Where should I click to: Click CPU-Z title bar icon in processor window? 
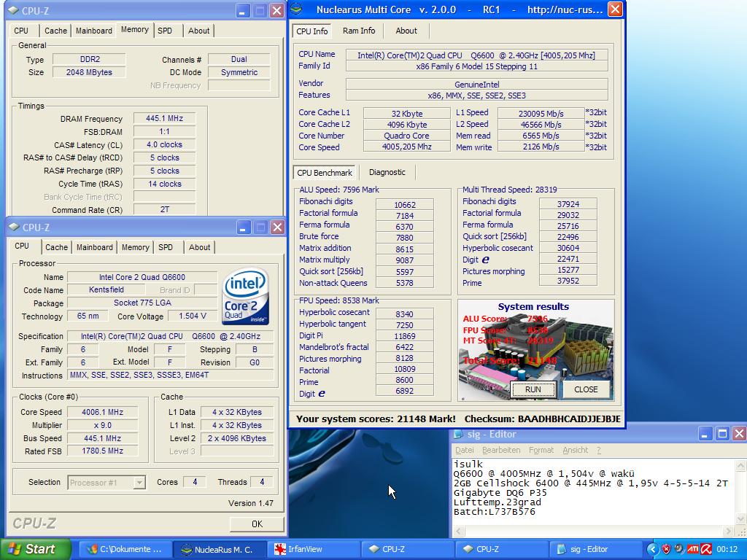pyautogui.click(x=14, y=227)
